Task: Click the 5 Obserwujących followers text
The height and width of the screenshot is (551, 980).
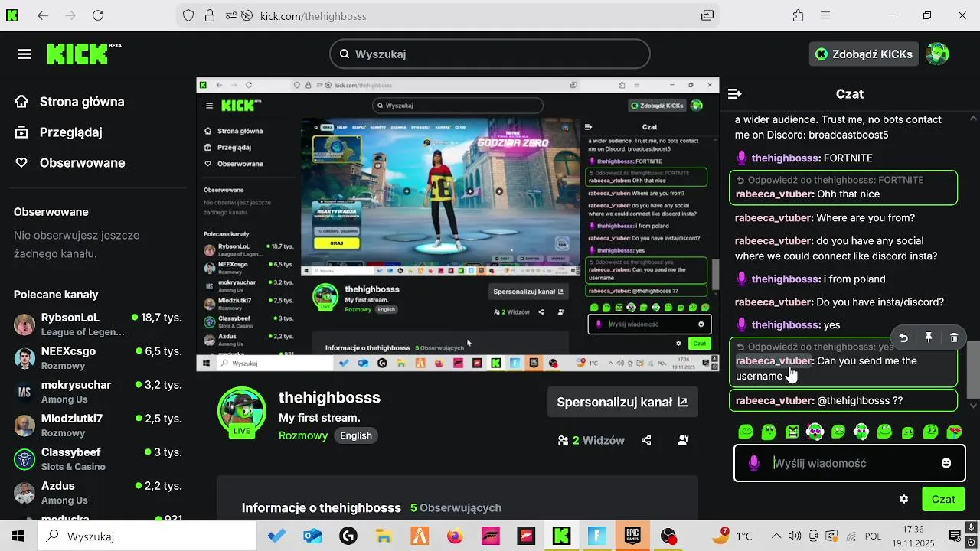Action: [456, 507]
